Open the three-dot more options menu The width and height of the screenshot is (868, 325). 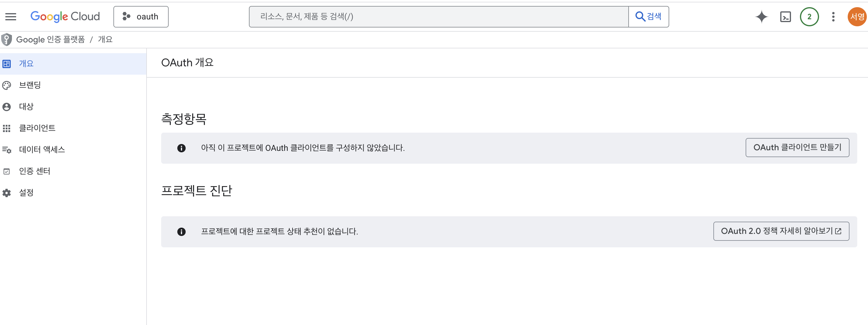[833, 16]
